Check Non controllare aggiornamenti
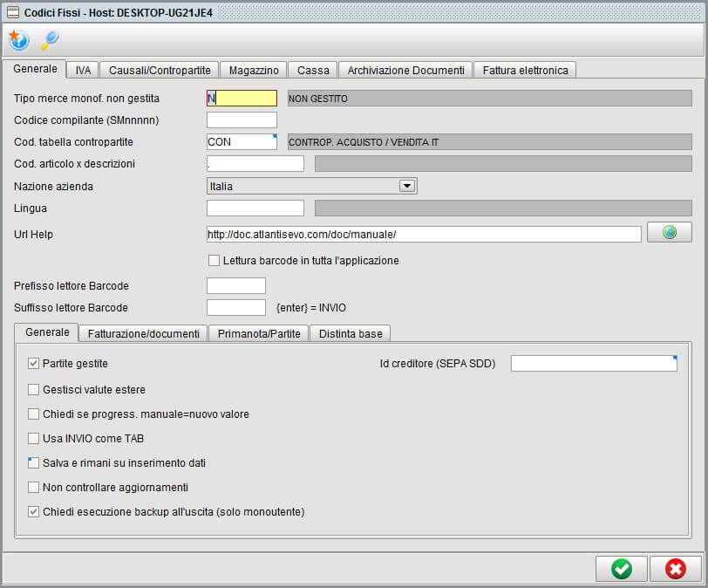 coord(33,487)
